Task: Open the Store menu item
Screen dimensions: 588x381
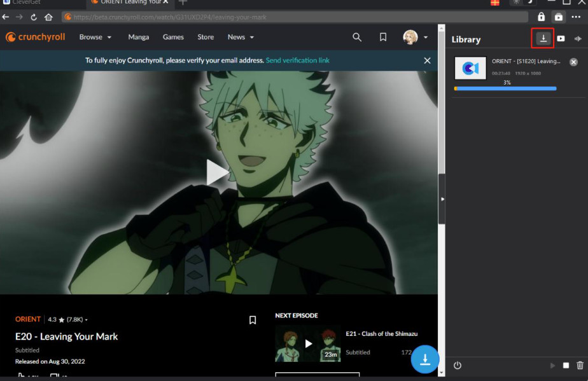Action: click(206, 38)
